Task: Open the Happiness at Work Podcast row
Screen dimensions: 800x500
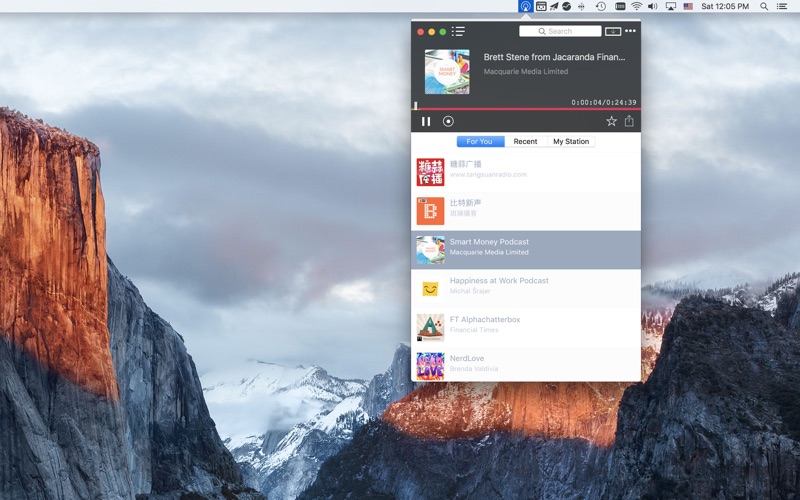Action: coord(526,288)
